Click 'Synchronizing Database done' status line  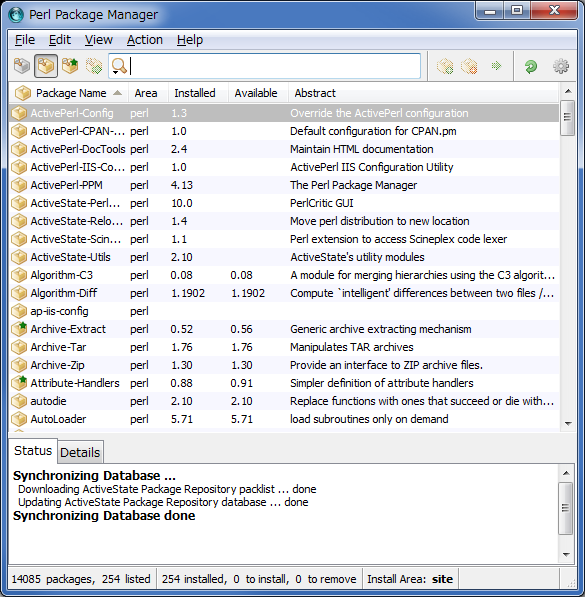pos(104,516)
